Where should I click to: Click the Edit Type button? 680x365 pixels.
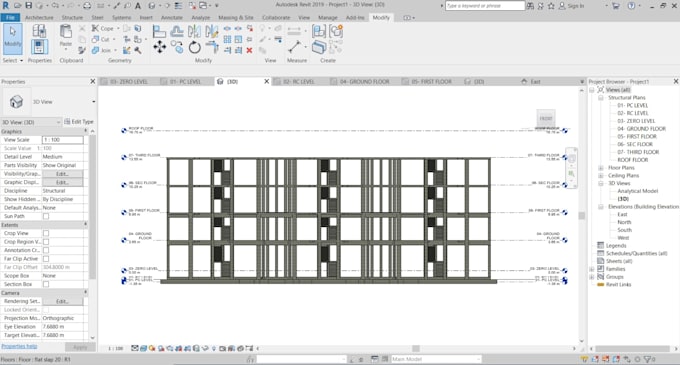[x=79, y=122]
